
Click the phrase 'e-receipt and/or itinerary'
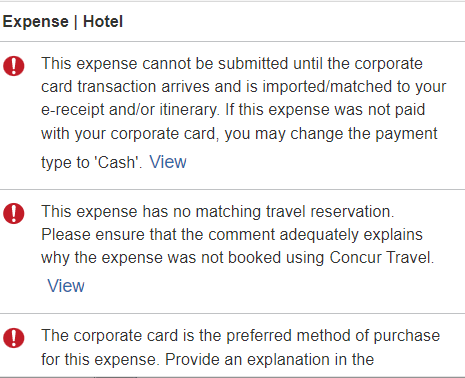pyautogui.click(x=130, y=110)
